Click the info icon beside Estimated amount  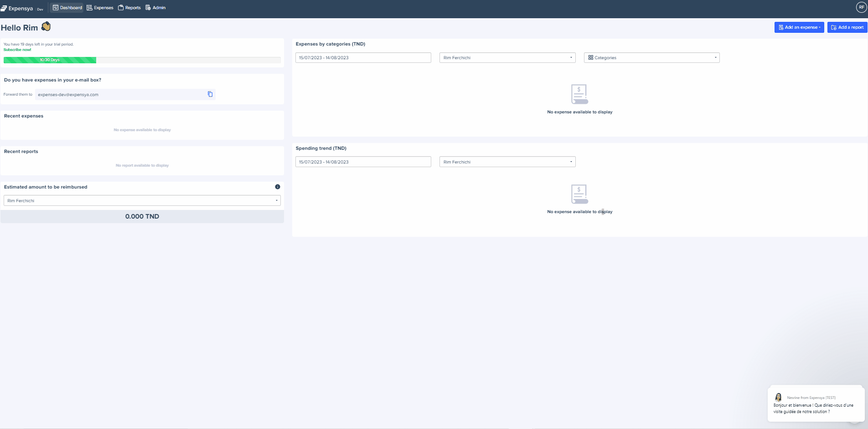(277, 187)
